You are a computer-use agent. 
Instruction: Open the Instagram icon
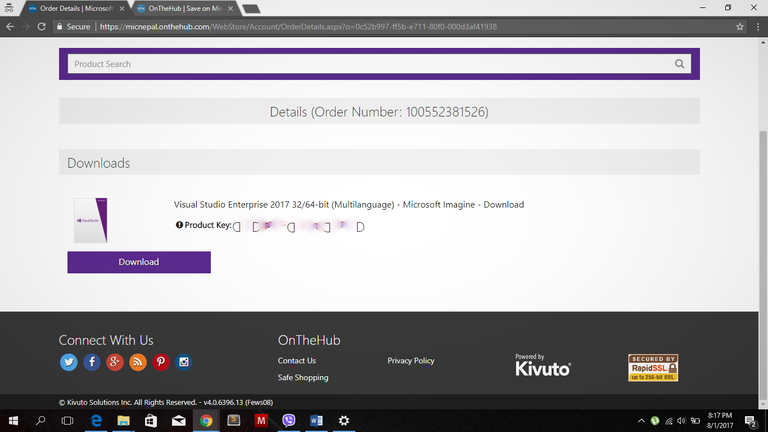click(x=184, y=362)
